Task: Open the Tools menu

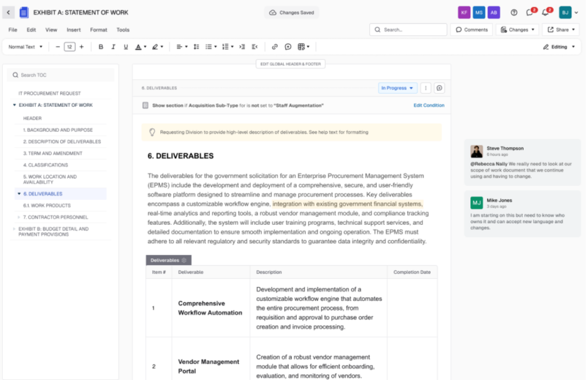Action: (x=122, y=29)
